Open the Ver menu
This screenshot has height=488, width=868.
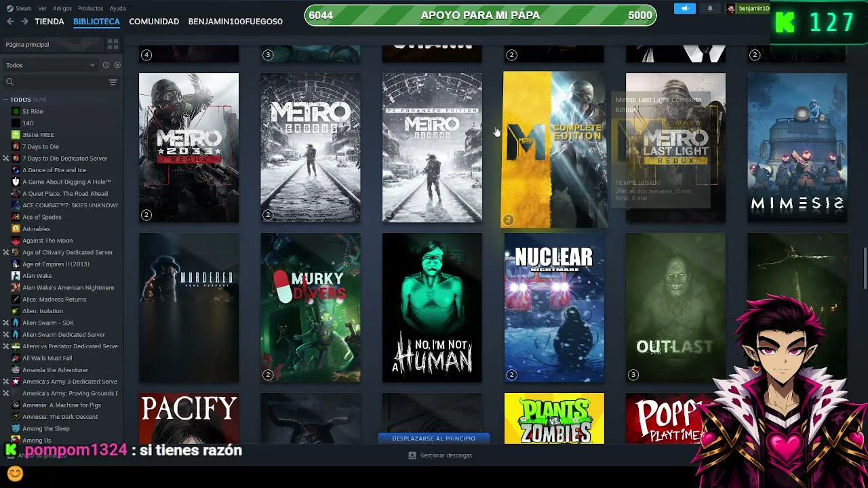click(x=43, y=8)
